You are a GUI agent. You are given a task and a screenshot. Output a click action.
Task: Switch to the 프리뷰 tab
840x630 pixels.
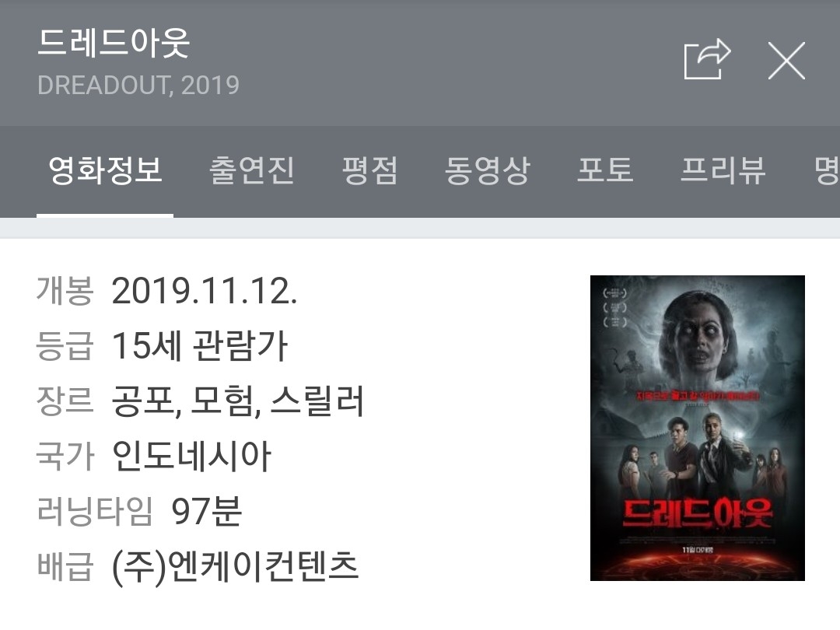coord(723,170)
